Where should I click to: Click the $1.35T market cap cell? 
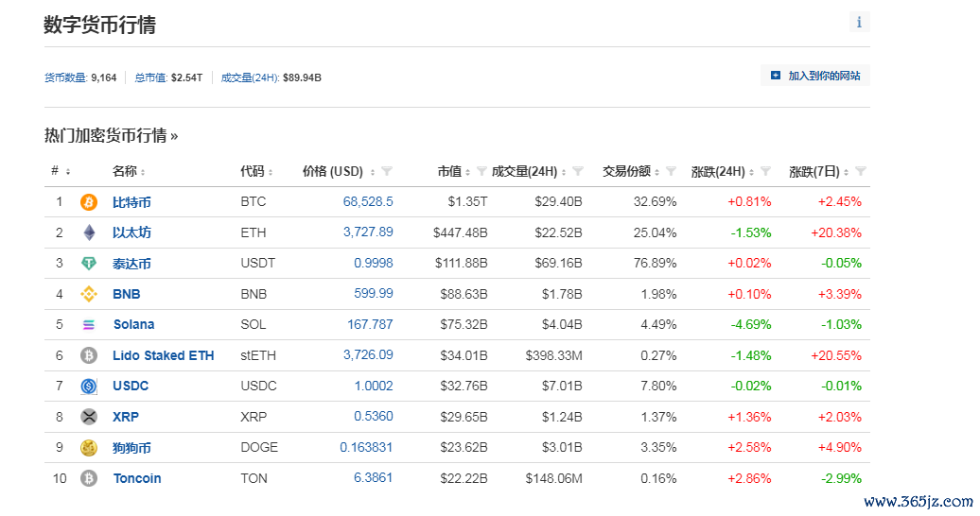[467, 202]
